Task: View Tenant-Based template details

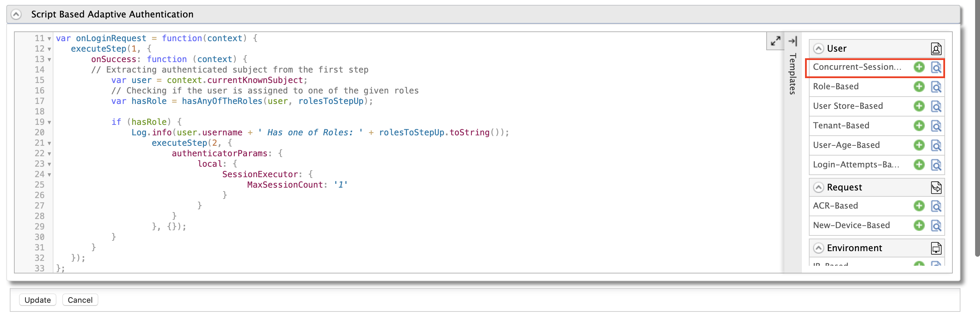Action: click(936, 126)
